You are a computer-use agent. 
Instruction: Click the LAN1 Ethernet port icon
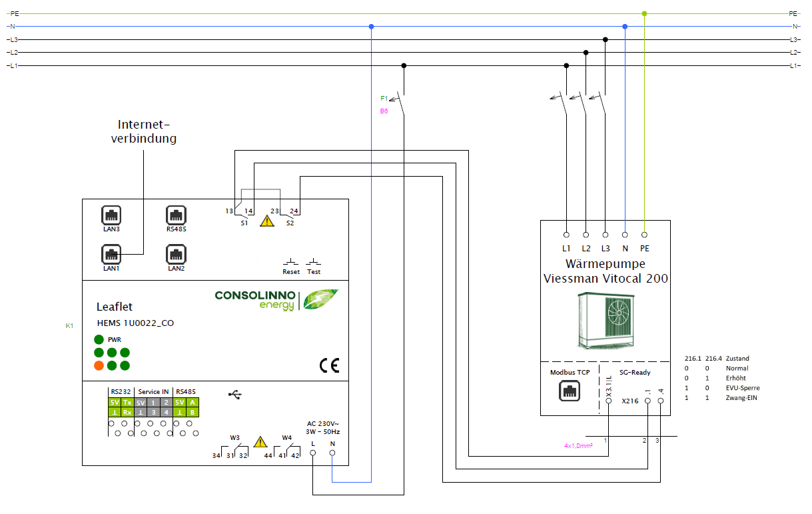(x=111, y=254)
